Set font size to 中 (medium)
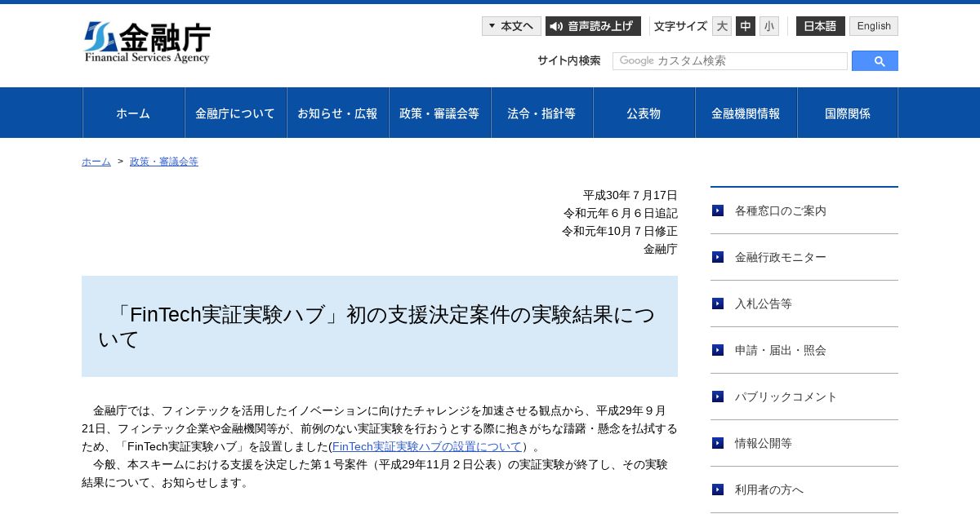Image resolution: width=980 pixels, height=514 pixels. coord(746,26)
